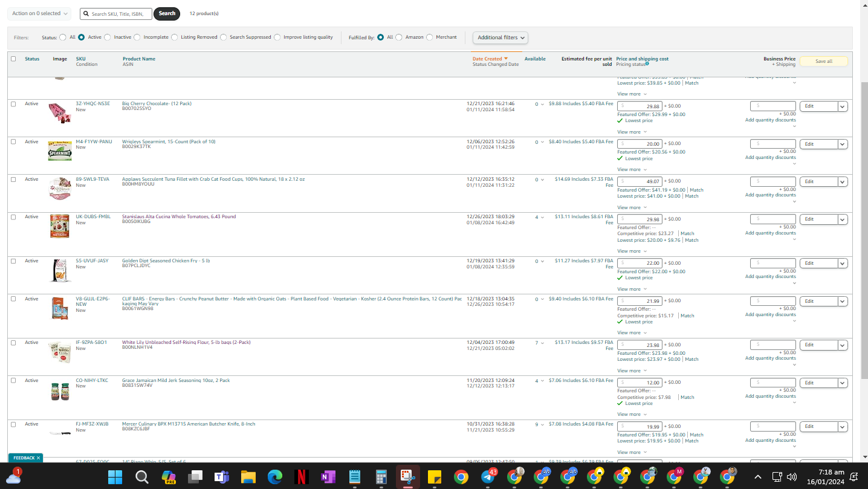The width and height of the screenshot is (868, 489).
Task: Select the Search Suppressed status filter
Action: 224,37
